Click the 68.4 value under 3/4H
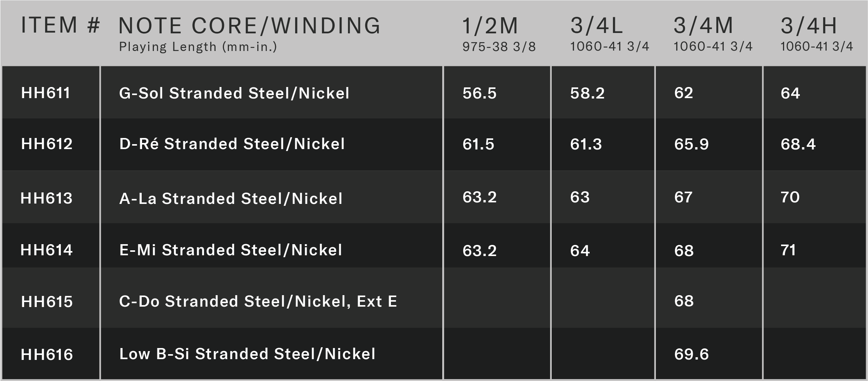This screenshot has height=381, width=868. tap(798, 144)
